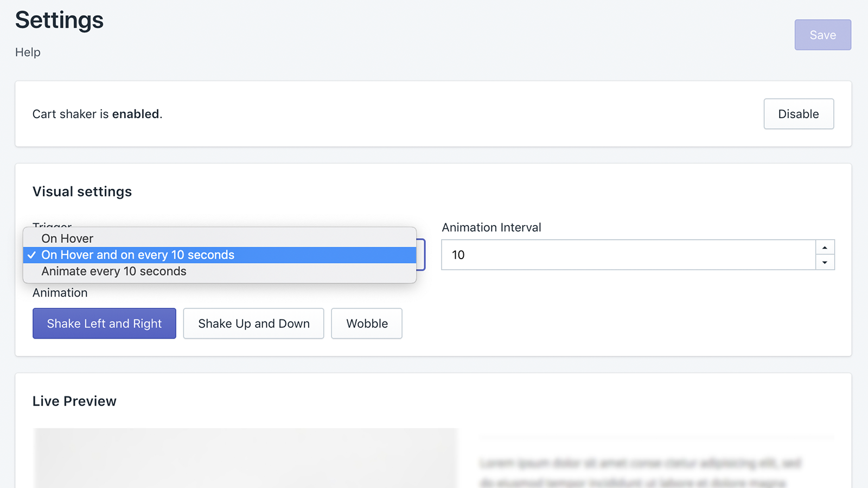Click the Visual settings section title

[82, 191]
